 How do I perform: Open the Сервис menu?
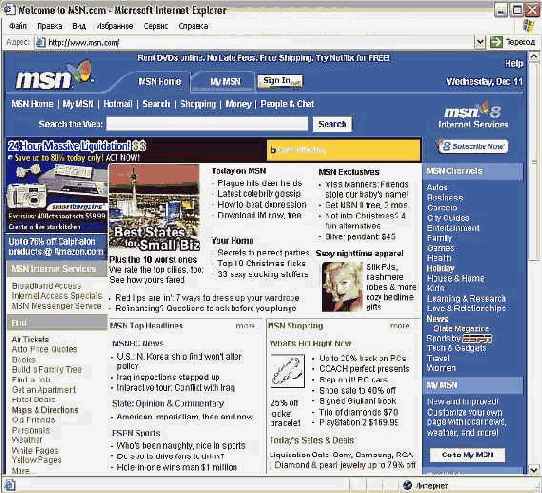pyautogui.click(x=156, y=26)
